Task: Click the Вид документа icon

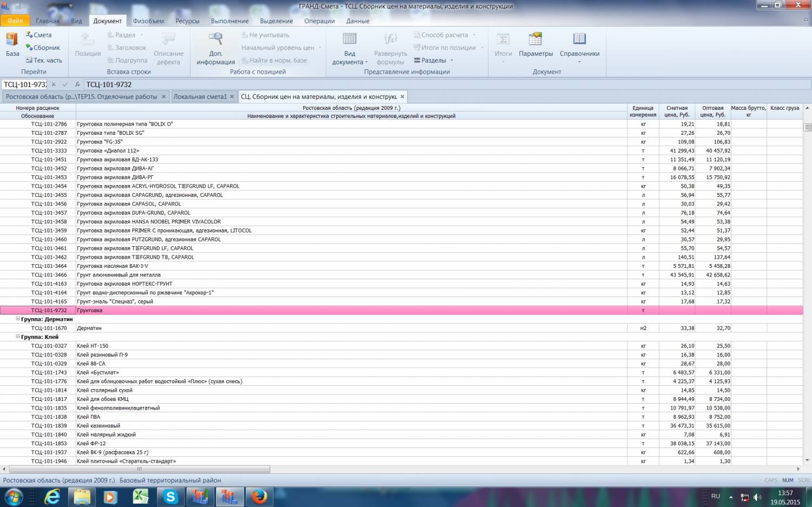Action: tap(350, 48)
